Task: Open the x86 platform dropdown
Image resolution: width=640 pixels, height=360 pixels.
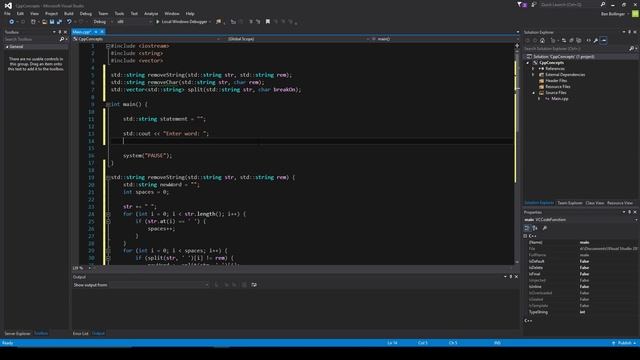Action: [x=134, y=22]
